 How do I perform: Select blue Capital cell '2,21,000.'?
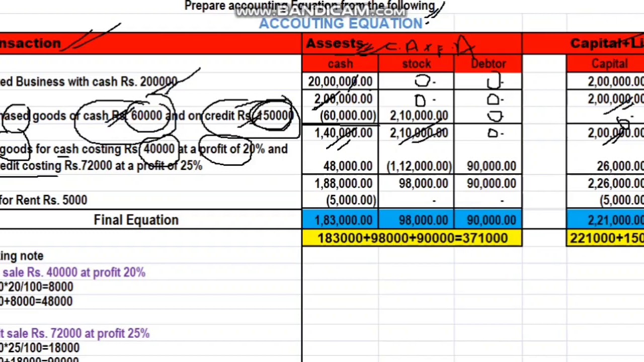tap(605, 220)
